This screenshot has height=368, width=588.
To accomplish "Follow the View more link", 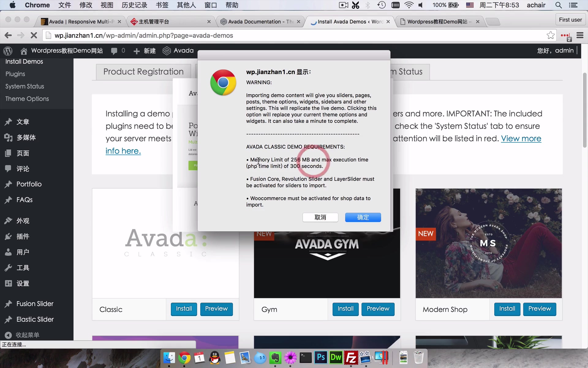I will 521,139.
